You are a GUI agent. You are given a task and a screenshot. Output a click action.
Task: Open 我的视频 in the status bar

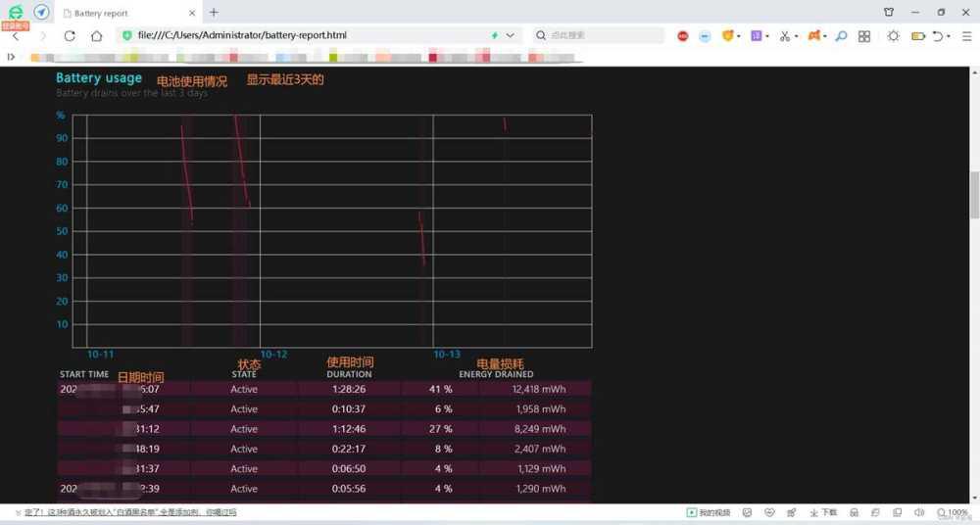[709, 512]
